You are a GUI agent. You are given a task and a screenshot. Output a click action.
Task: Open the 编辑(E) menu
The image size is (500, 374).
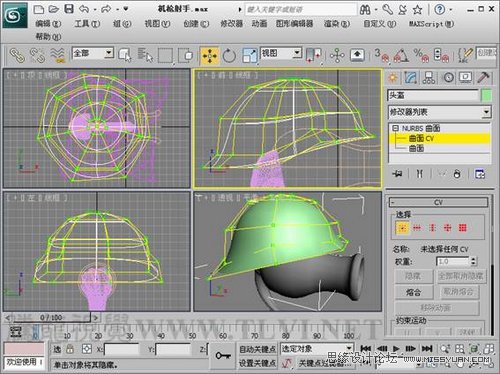pyautogui.click(x=48, y=24)
